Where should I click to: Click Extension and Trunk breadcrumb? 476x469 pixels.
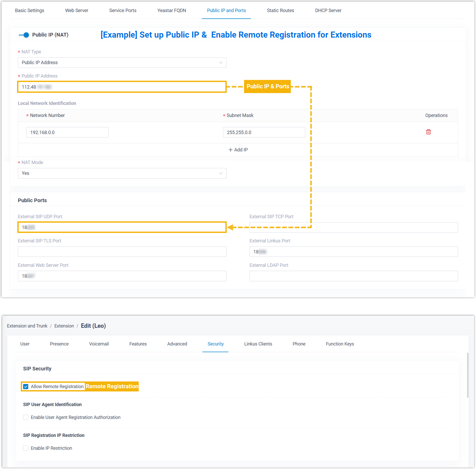pos(27,326)
